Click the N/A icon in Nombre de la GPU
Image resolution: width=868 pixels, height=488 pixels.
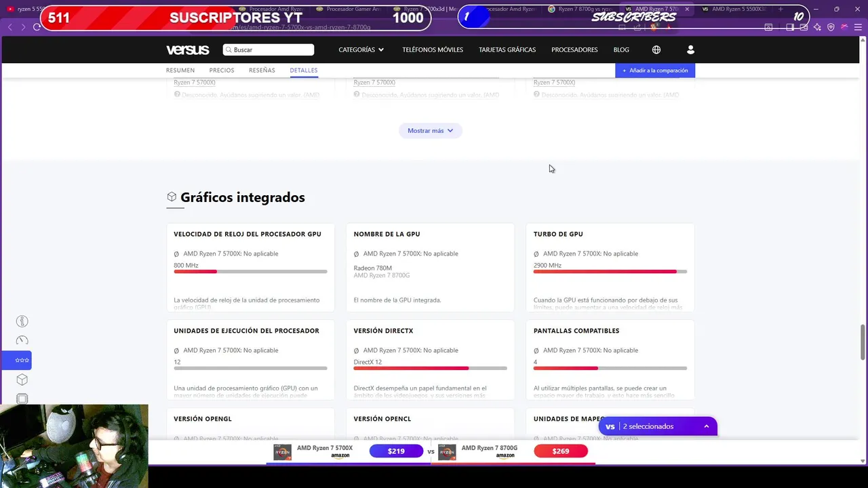(357, 254)
